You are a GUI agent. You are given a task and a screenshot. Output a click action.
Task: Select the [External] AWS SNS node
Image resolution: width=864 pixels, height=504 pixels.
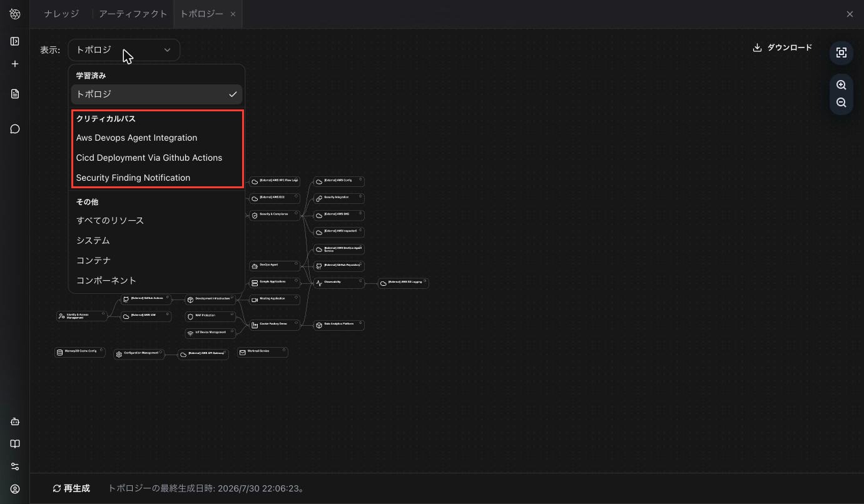[338, 215]
